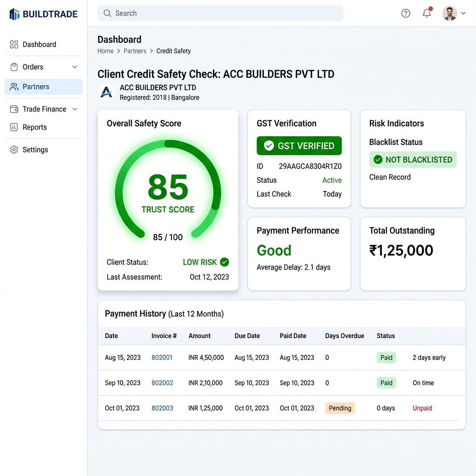
Task: Click the Partners people icon
Action: [x=14, y=87]
